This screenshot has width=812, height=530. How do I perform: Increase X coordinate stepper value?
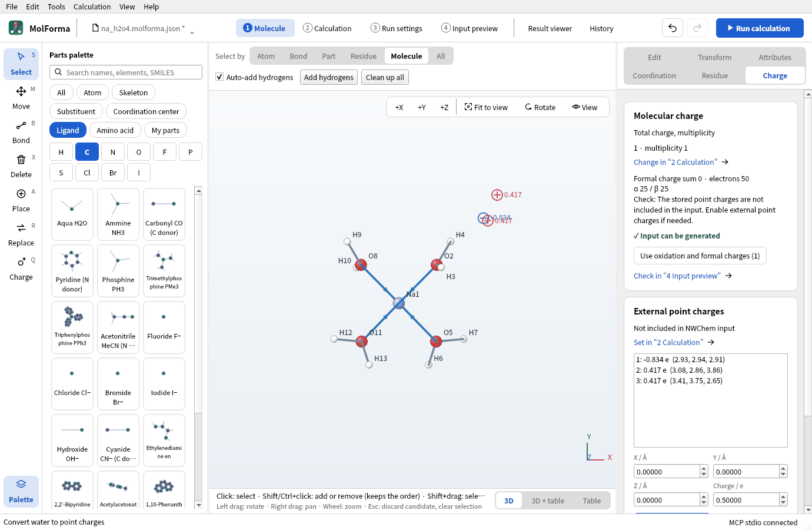click(704, 469)
